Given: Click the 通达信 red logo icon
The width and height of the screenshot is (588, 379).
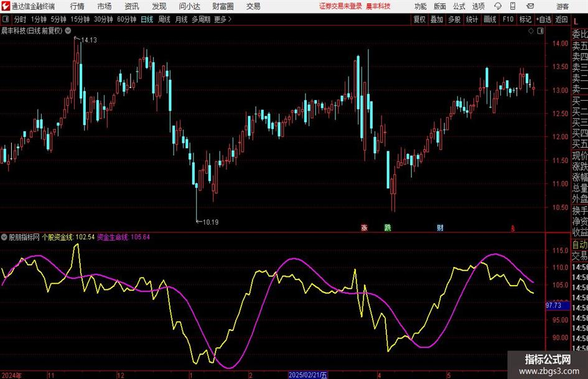Looking at the screenshot, I should pos(6,6).
